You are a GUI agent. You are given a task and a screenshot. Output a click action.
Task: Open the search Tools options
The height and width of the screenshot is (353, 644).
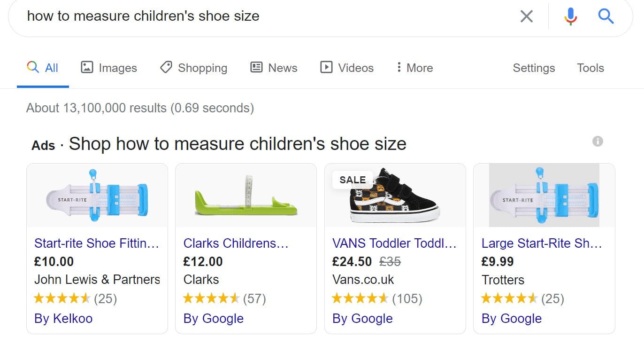pyautogui.click(x=590, y=68)
